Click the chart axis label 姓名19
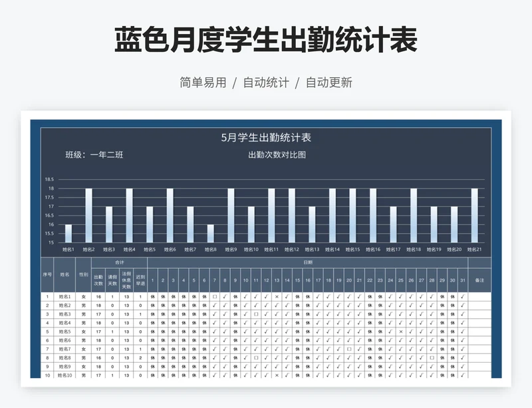This screenshot has height=408, width=532. (434, 250)
